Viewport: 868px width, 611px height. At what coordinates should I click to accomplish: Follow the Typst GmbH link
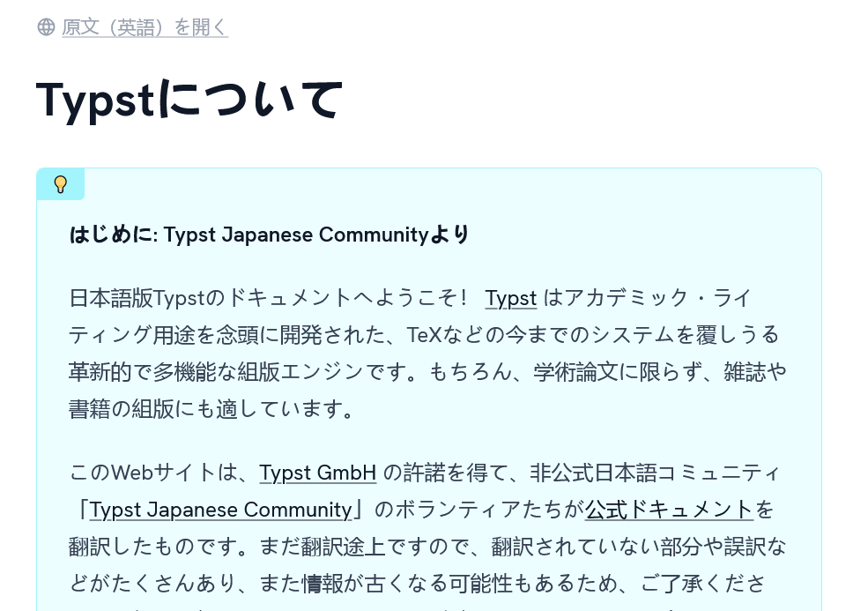[318, 473]
